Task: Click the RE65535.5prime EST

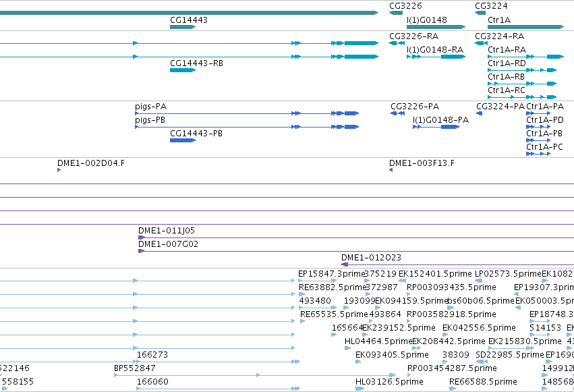Action: click(x=302, y=321)
